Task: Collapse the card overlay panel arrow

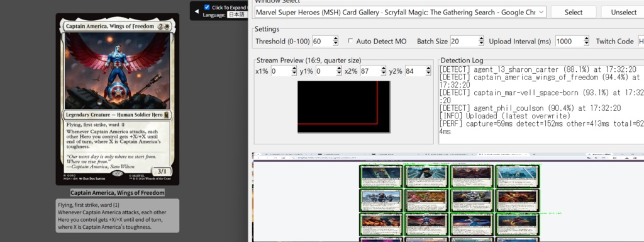Action: [x=196, y=11]
